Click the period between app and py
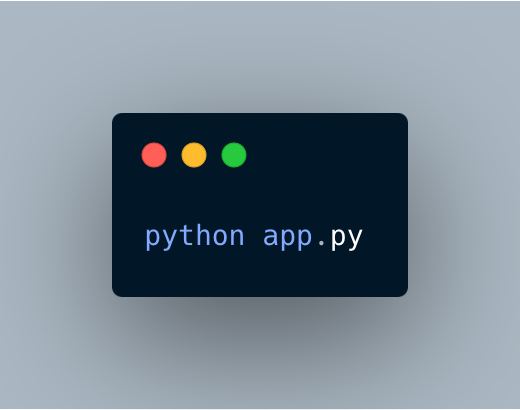The width and height of the screenshot is (520, 410). [321, 243]
